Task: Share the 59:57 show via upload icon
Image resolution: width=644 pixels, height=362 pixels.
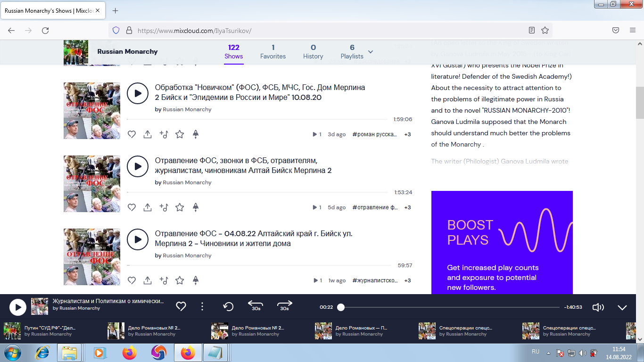Action: 148,280
